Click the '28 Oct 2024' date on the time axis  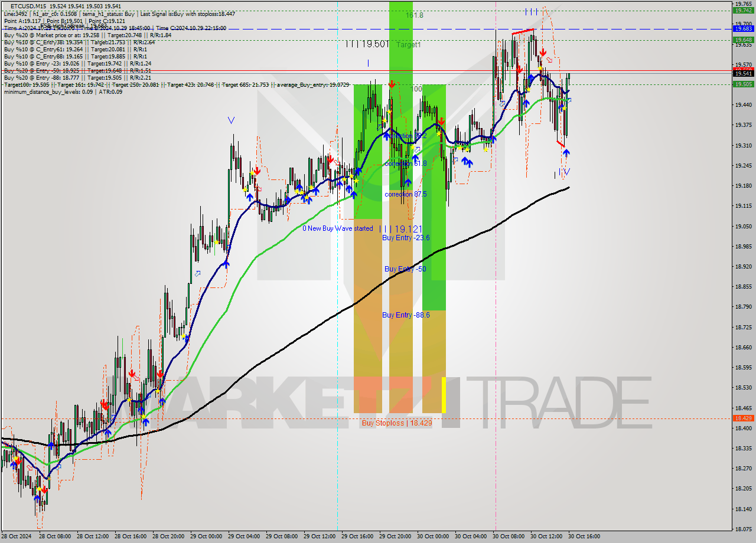pyautogui.click(x=16, y=537)
